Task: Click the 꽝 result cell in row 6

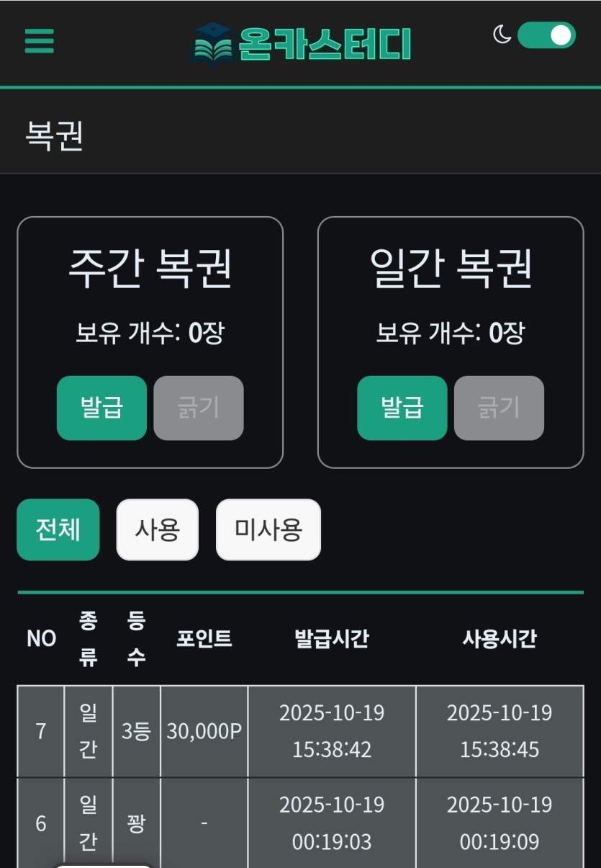Action: tap(136, 823)
